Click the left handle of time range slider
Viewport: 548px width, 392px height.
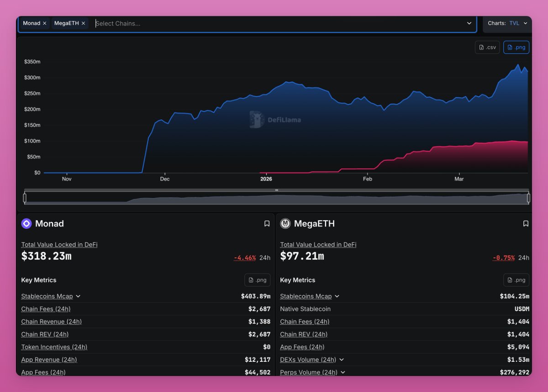click(25, 198)
